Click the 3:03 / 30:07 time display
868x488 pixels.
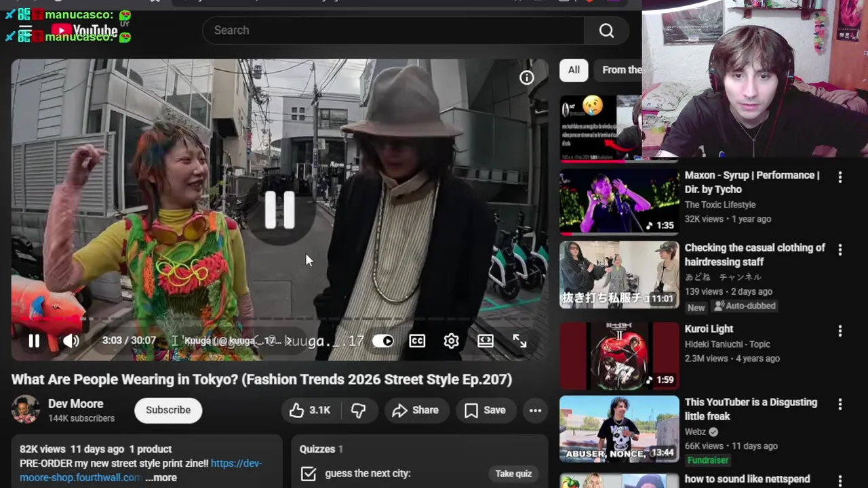129,341
